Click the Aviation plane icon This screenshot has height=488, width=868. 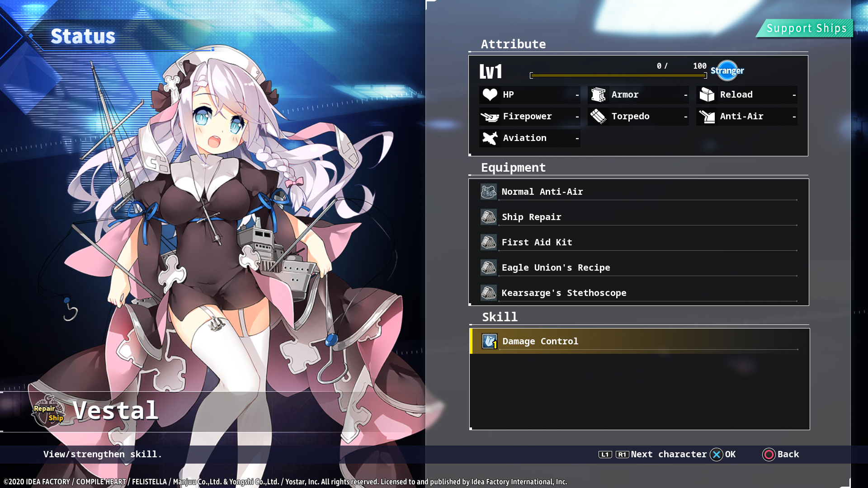coord(490,138)
